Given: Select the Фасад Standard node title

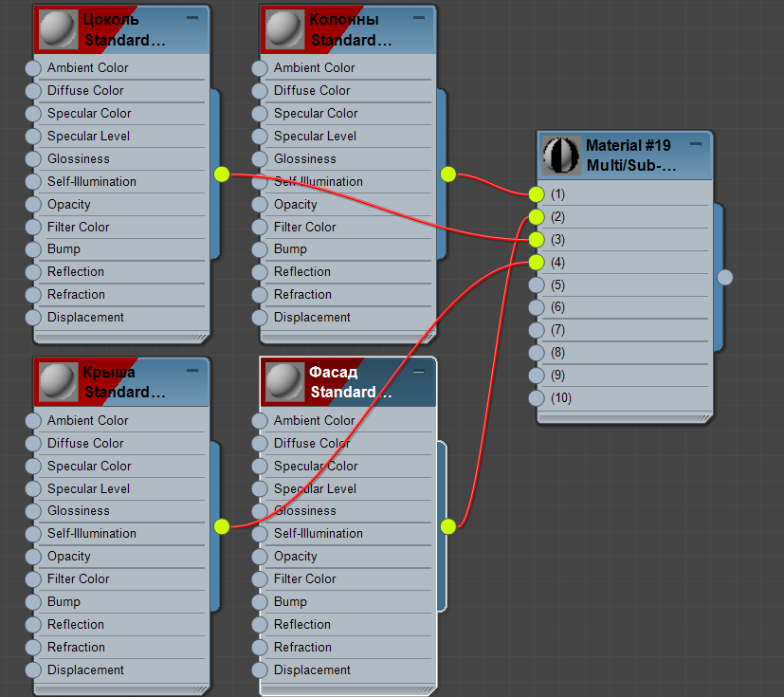Looking at the screenshot, I should point(351,382).
